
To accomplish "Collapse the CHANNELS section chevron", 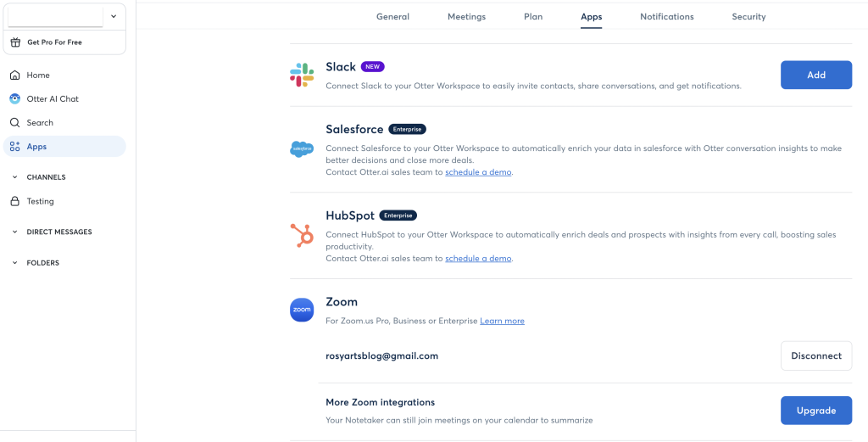I will point(15,177).
